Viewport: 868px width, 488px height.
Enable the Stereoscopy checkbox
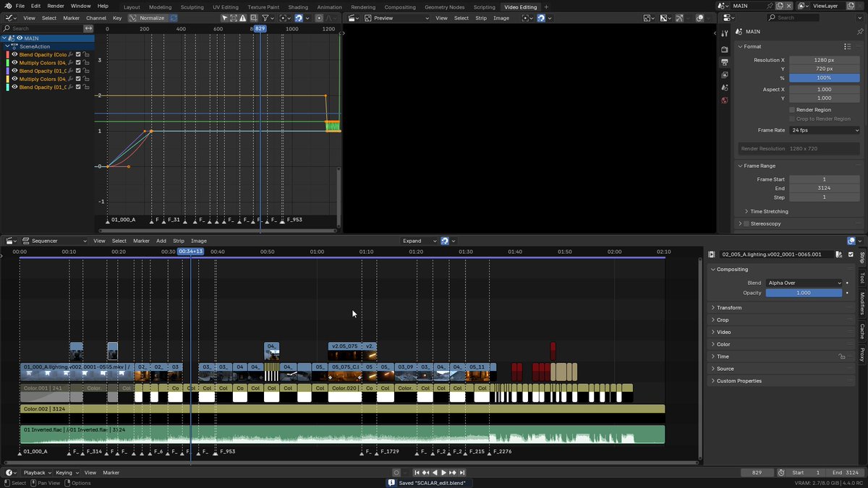tap(746, 224)
